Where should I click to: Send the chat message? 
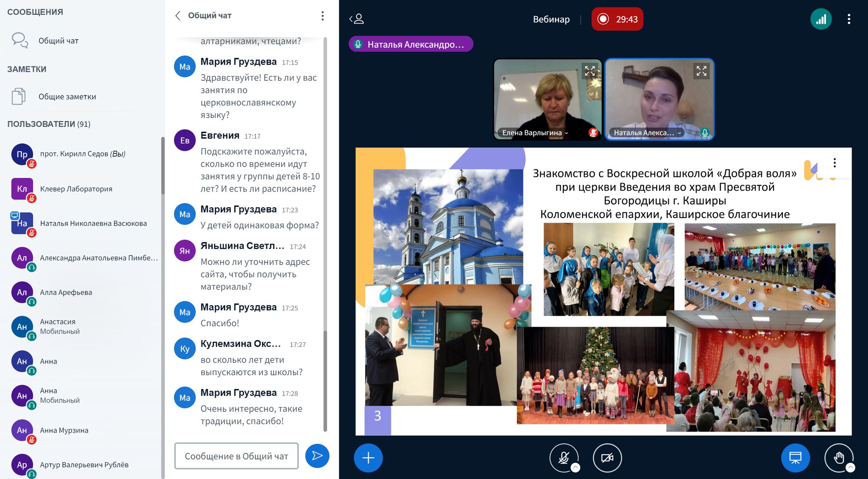tap(317, 456)
